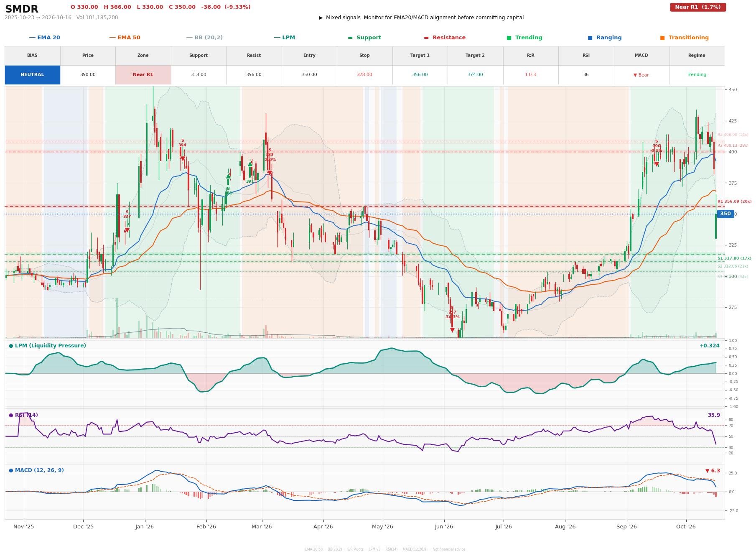Click the MACD reading 6.3
Image resolution: width=756 pixels, height=556 pixels.
point(713,471)
